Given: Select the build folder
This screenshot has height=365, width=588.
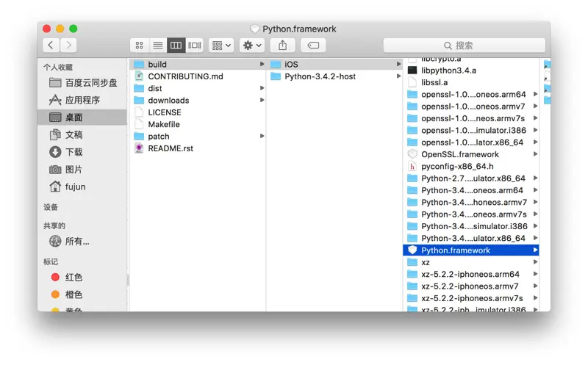Looking at the screenshot, I should (198, 65).
